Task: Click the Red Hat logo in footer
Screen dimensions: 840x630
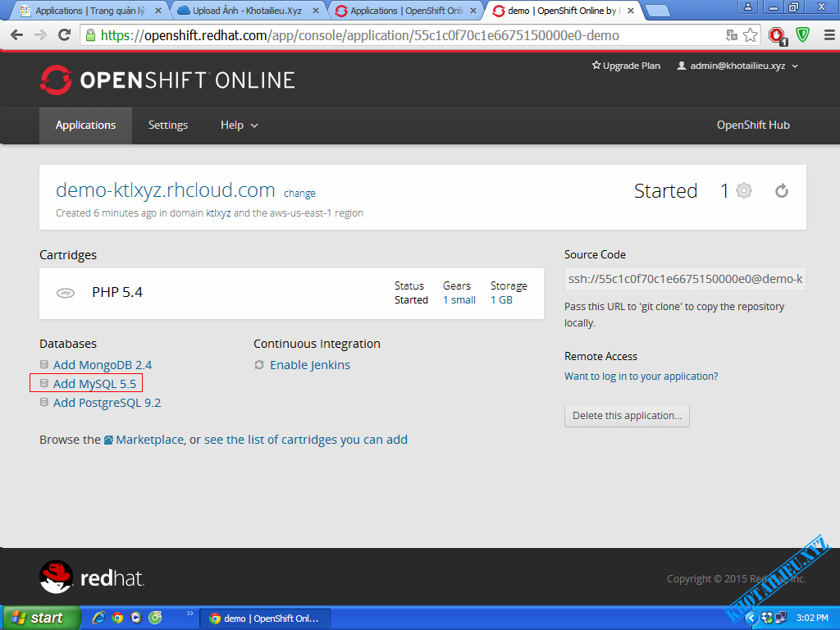Action: click(x=92, y=577)
